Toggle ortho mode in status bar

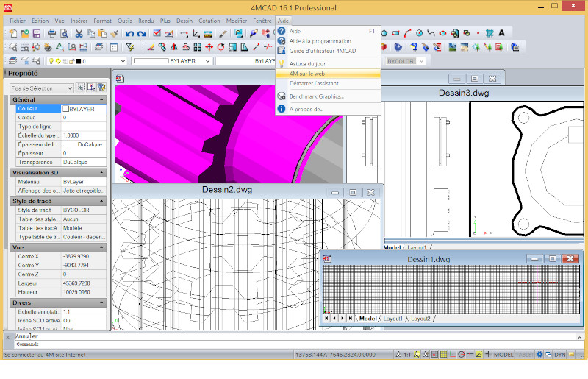point(453,354)
